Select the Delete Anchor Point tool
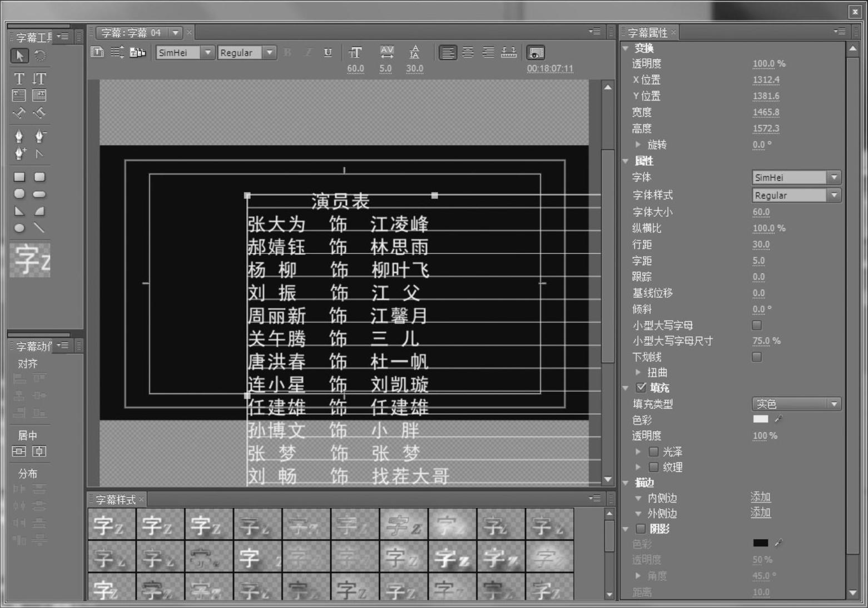This screenshot has width=868, height=608. pyautogui.click(x=39, y=136)
